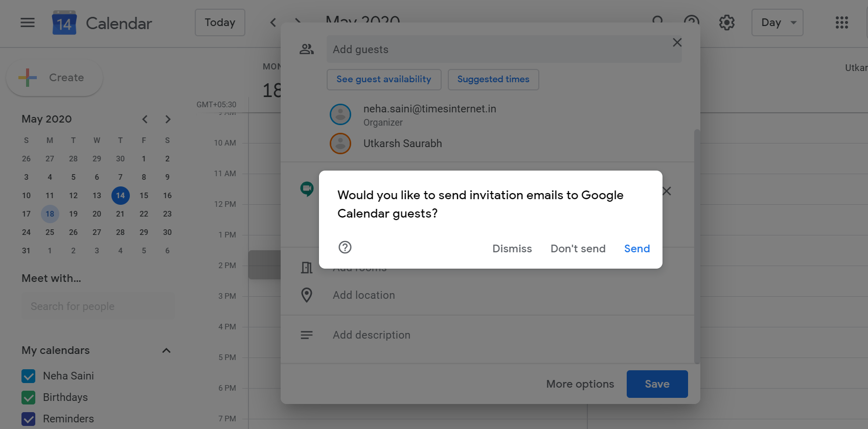This screenshot has height=429, width=868.
Task: Toggle the Reminders calendar checkbox
Action: coord(29,419)
